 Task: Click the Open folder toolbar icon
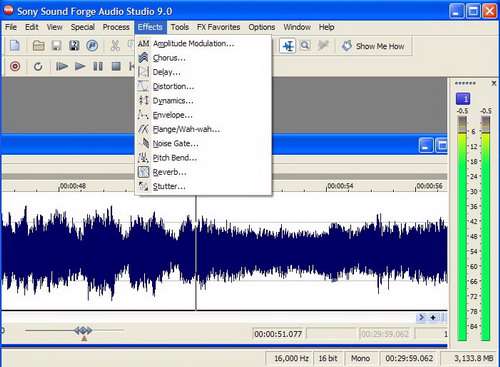click(39, 46)
